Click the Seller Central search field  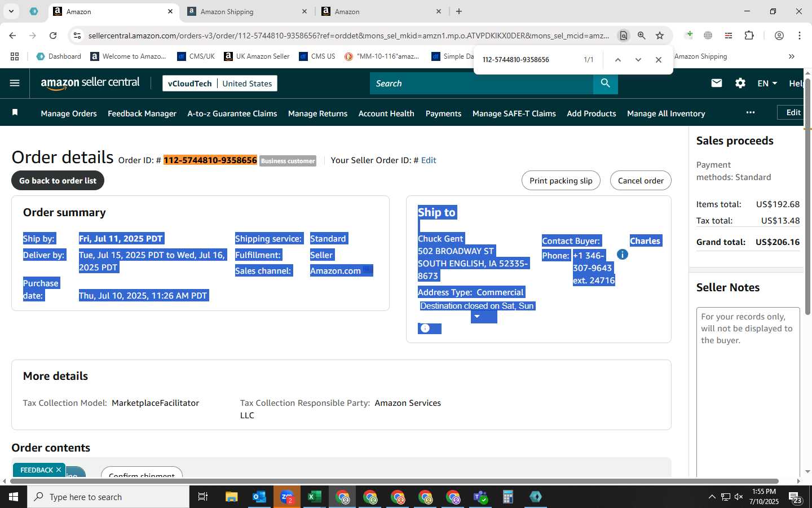pyautogui.click(x=482, y=83)
